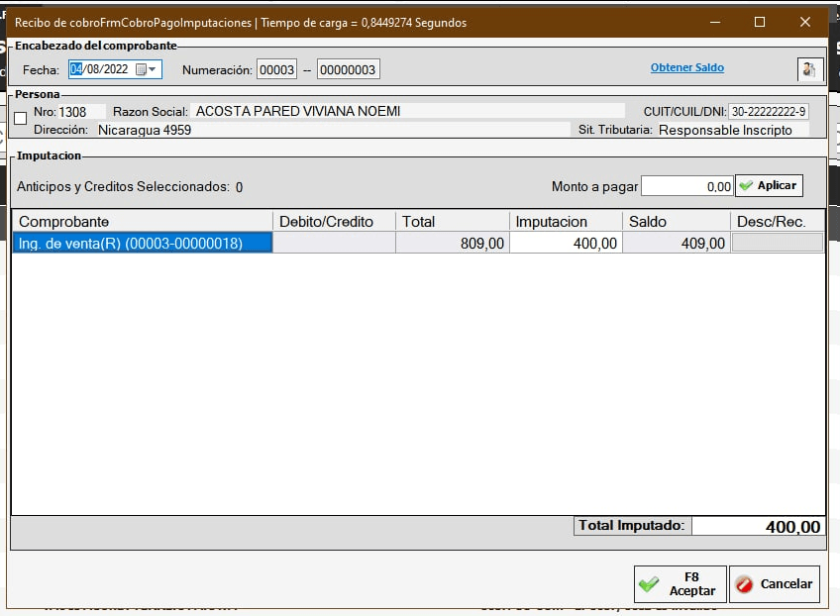
Task: Select the Ing. de venta(R) row
Action: tap(142, 243)
